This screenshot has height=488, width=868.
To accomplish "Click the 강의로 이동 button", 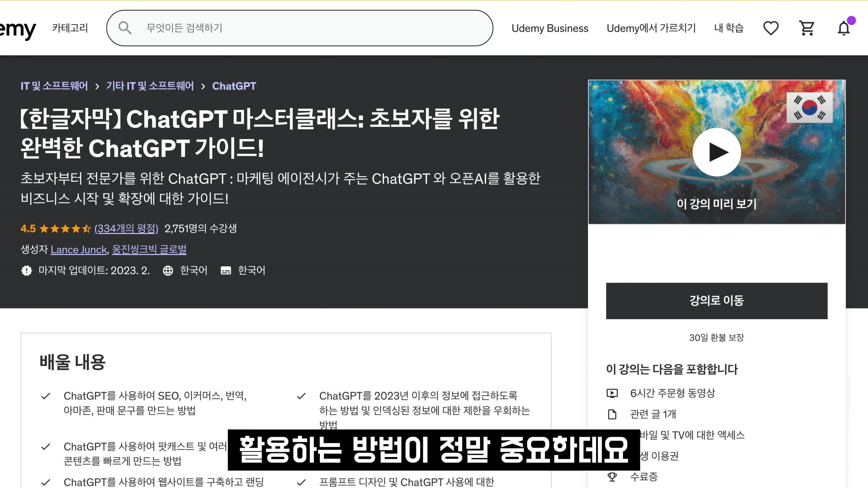I will 717,301.
